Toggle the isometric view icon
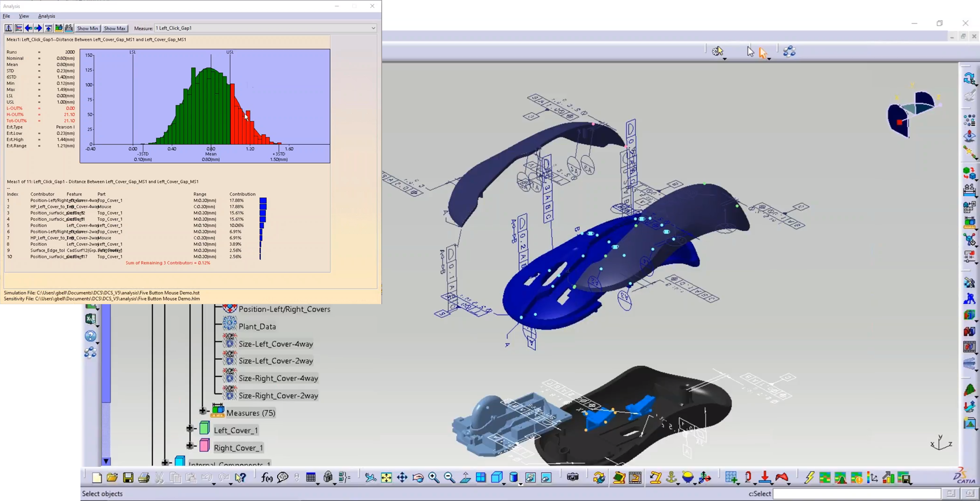The image size is (980, 501). [497, 478]
